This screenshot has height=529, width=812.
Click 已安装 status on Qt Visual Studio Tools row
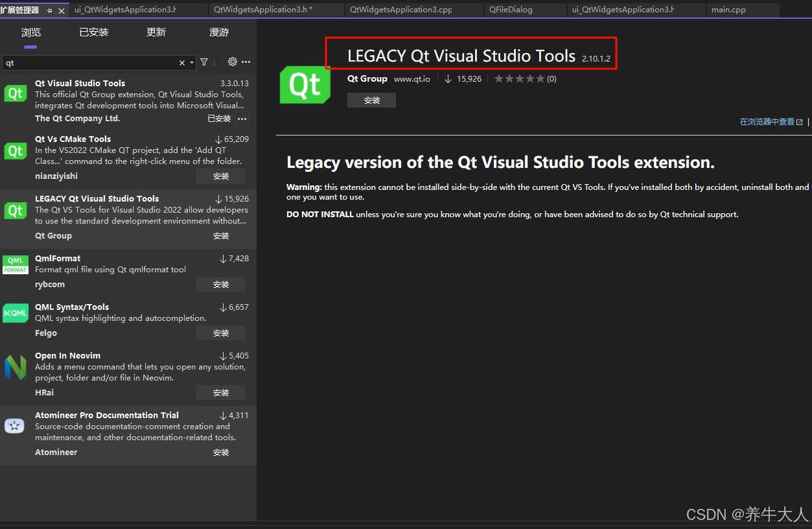(x=219, y=119)
